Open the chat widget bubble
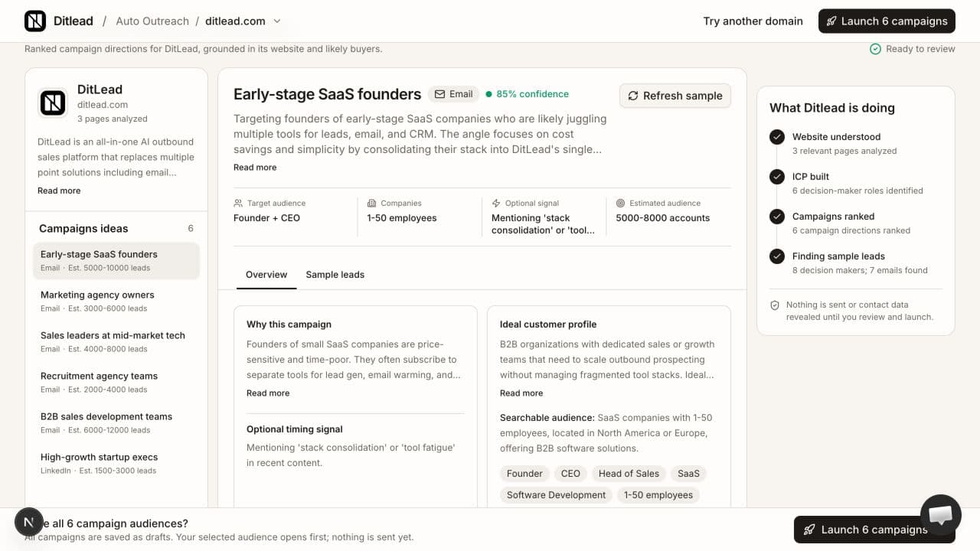This screenshot has width=980, height=551. point(940,514)
